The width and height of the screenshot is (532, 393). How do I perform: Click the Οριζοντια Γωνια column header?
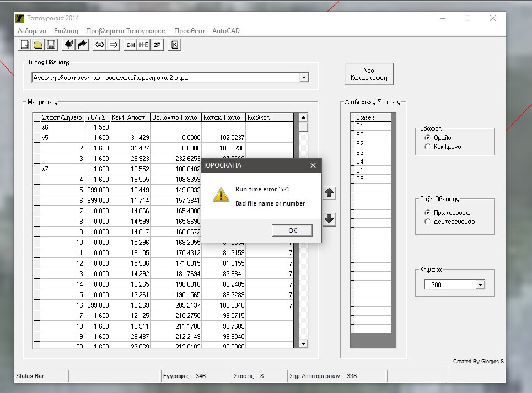[x=176, y=117]
